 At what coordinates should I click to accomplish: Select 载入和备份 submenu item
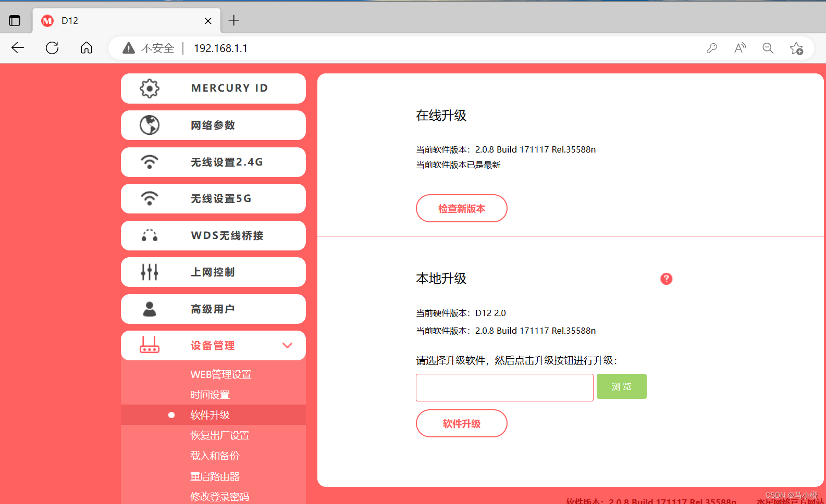coord(215,456)
